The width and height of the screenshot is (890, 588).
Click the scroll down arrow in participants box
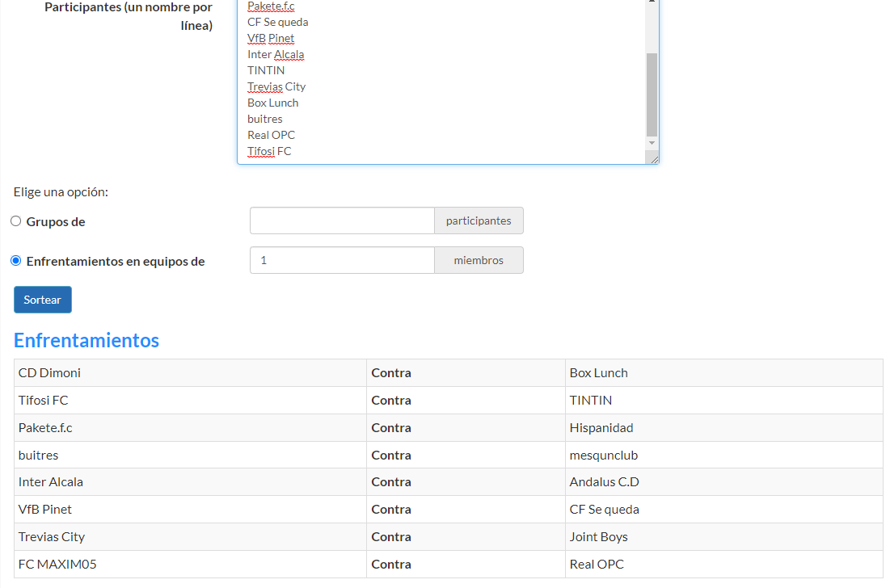(x=652, y=143)
